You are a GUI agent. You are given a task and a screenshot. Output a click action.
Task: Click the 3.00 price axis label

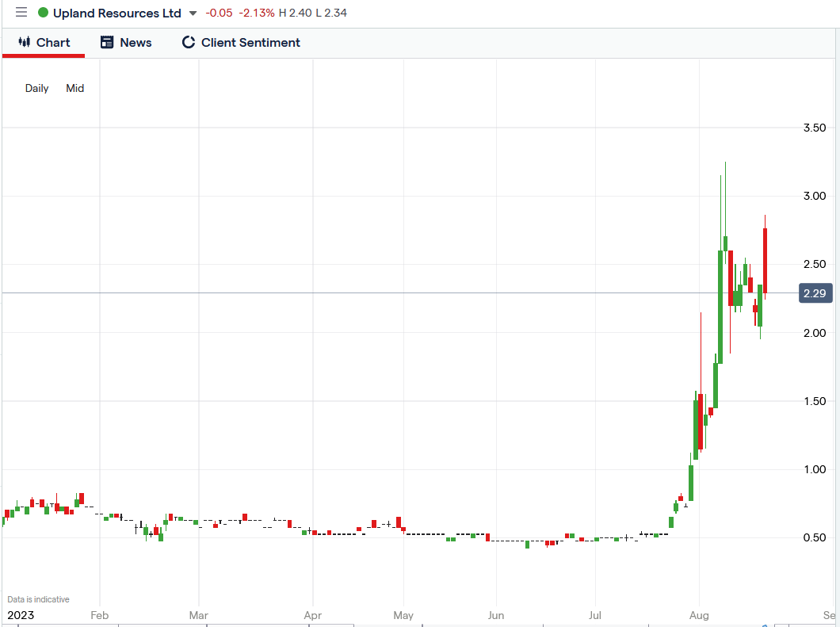[x=815, y=196]
